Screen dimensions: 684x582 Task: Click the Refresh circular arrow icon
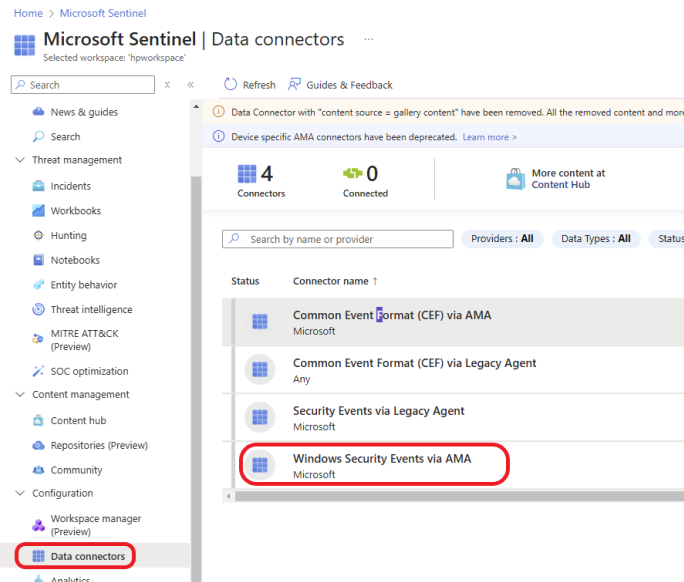pos(230,84)
